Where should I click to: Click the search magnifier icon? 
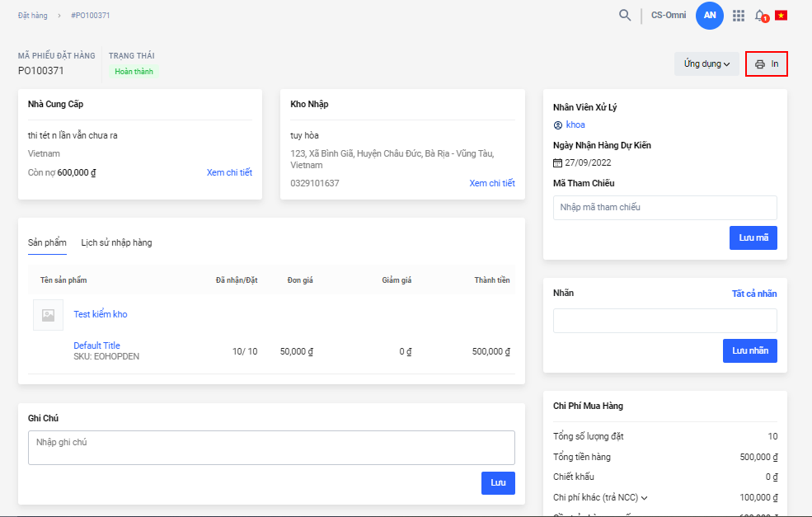click(625, 15)
